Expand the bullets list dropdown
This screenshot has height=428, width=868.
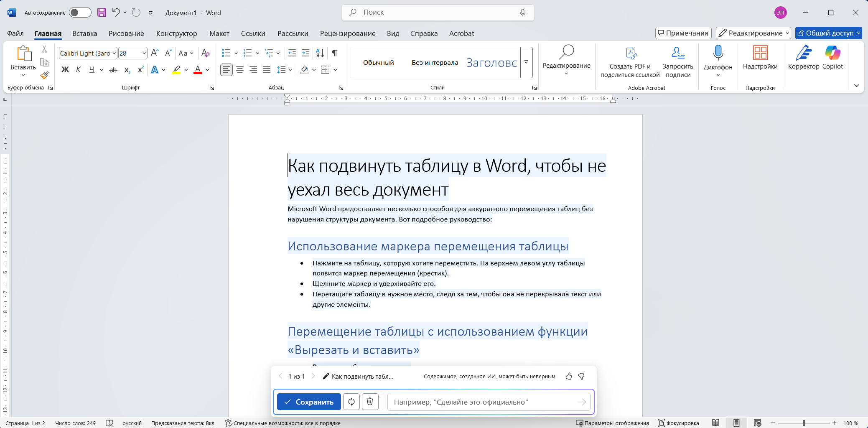point(236,53)
